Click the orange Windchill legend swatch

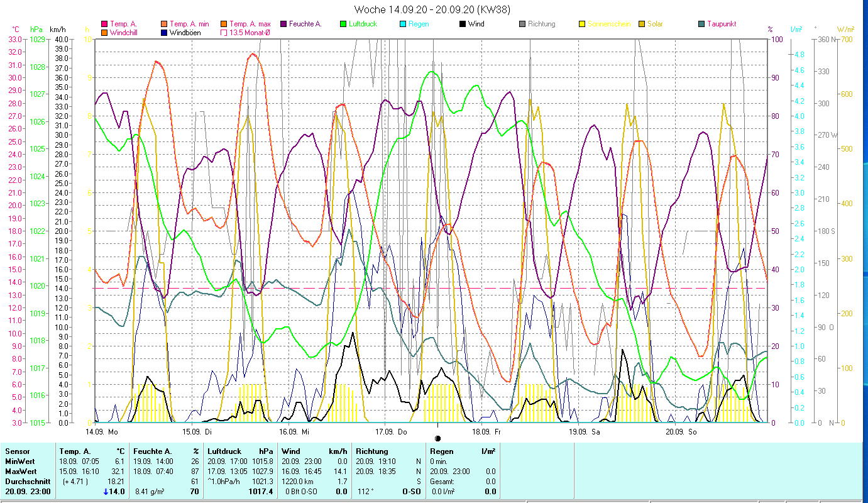[x=104, y=32]
